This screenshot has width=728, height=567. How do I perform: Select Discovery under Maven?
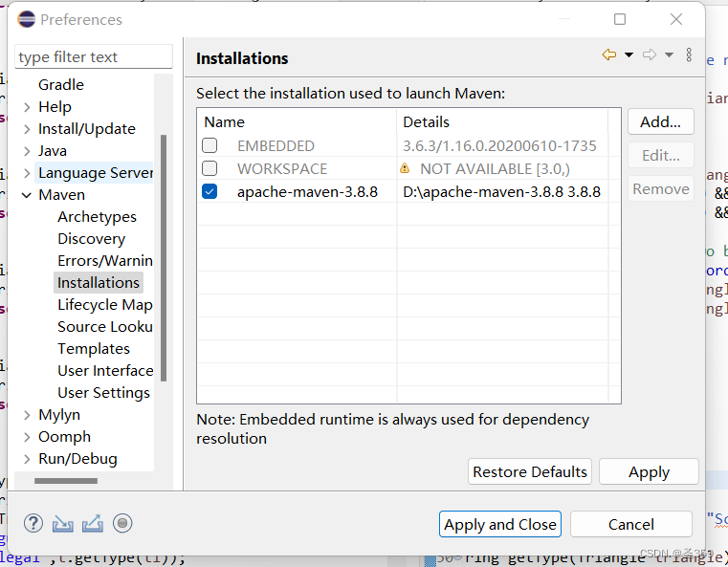point(92,239)
